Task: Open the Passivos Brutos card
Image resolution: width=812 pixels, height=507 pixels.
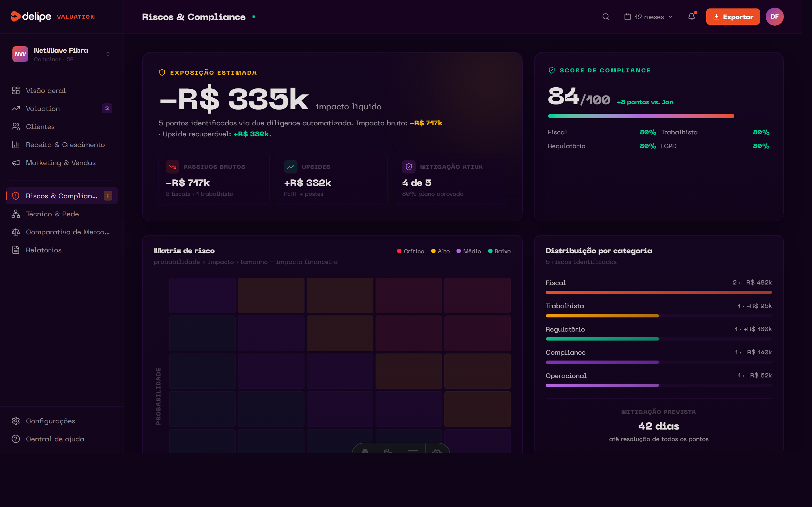Action: [x=214, y=179]
